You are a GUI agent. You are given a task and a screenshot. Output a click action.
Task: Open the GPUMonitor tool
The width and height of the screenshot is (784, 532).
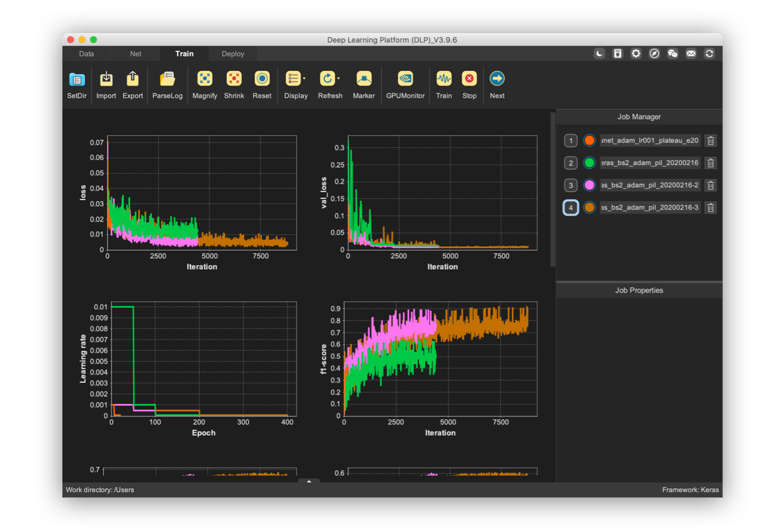tap(405, 79)
